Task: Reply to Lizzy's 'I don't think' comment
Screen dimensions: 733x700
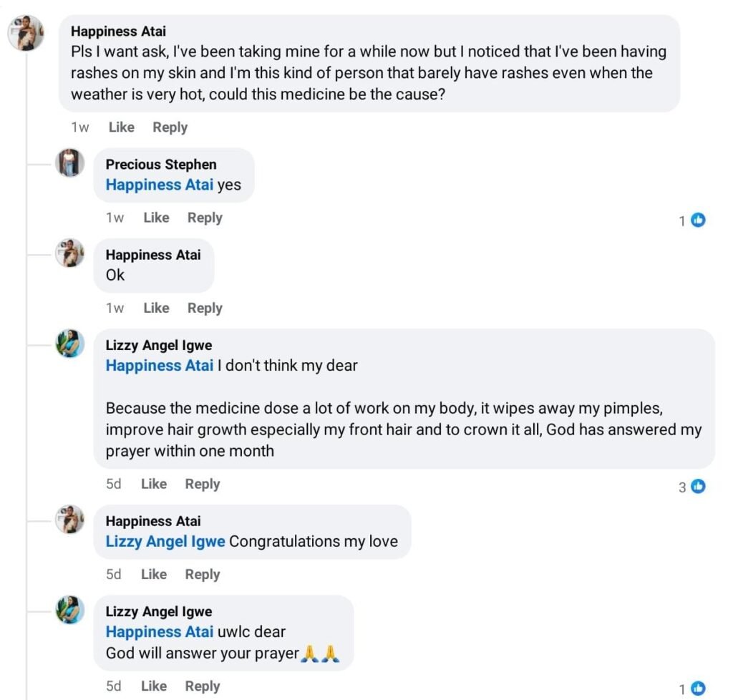Action: (x=203, y=484)
